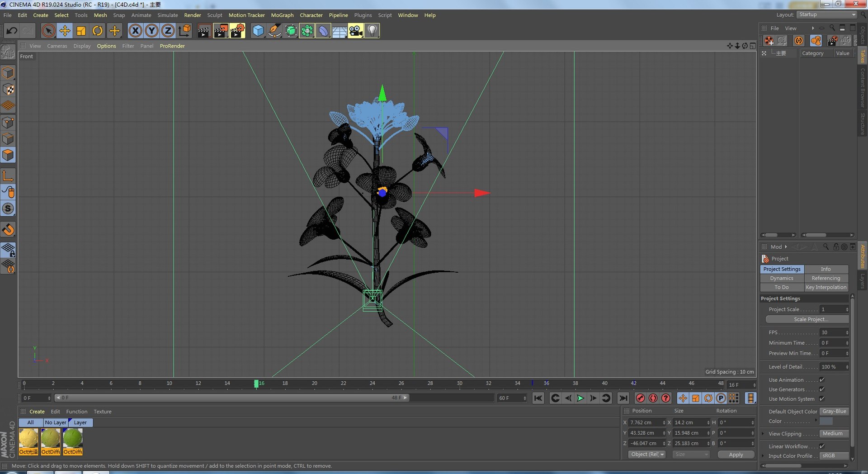
Task: Toggle Y axis lock
Action: pyautogui.click(x=151, y=31)
